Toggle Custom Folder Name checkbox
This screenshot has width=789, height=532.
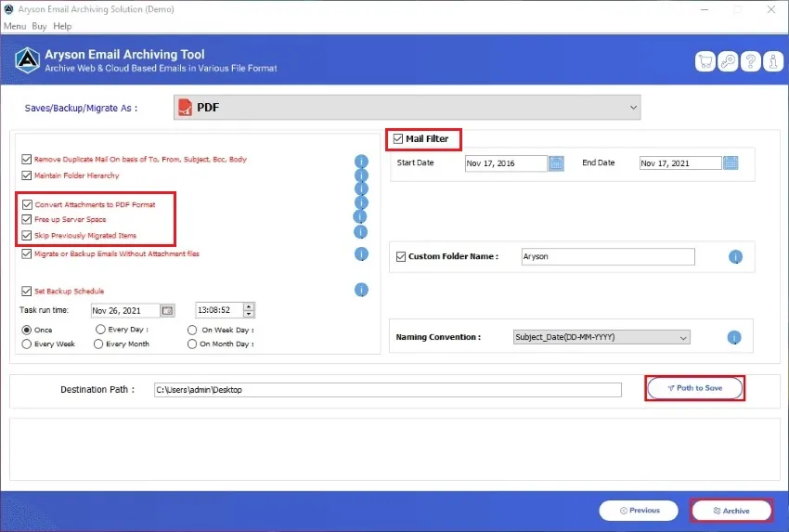click(x=401, y=256)
